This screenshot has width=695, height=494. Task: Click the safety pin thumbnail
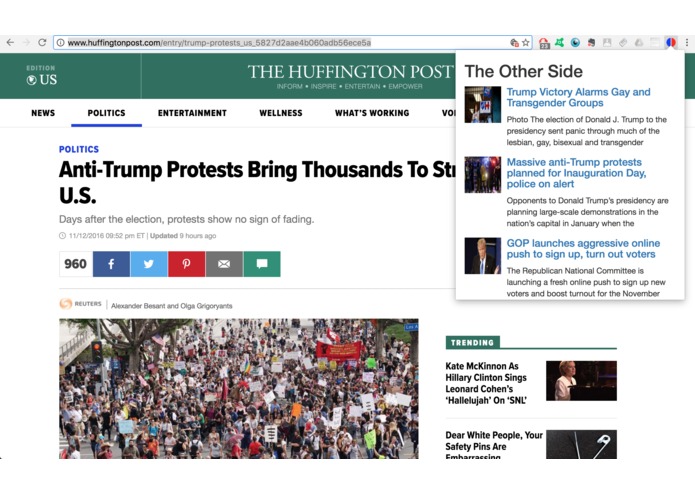[x=581, y=444]
